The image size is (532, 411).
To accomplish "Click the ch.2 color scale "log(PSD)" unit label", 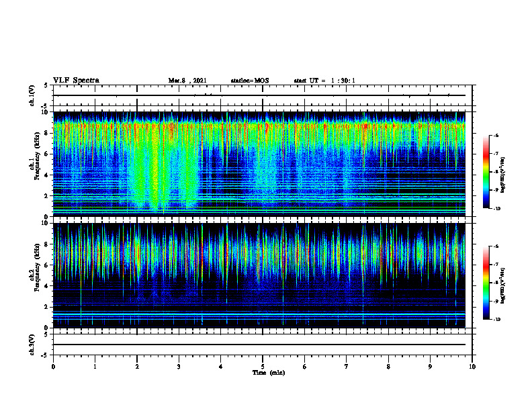I will [x=503, y=285].
